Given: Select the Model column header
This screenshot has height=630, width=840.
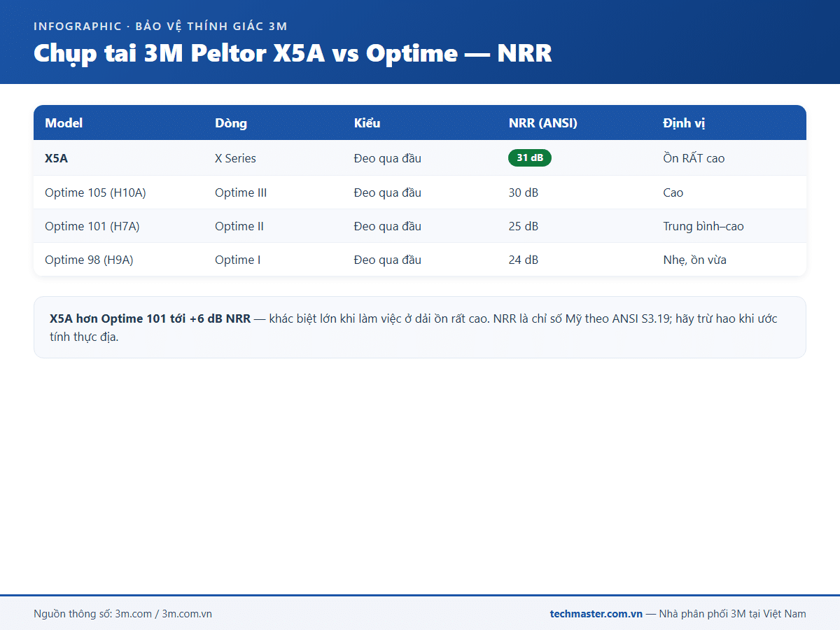Looking at the screenshot, I should tap(64, 123).
